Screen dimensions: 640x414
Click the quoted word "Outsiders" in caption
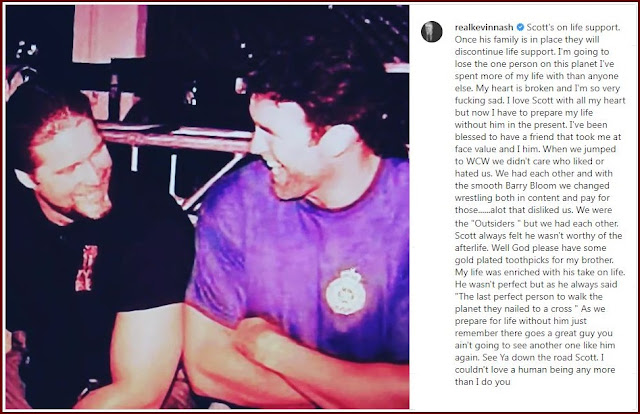[493, 224]
